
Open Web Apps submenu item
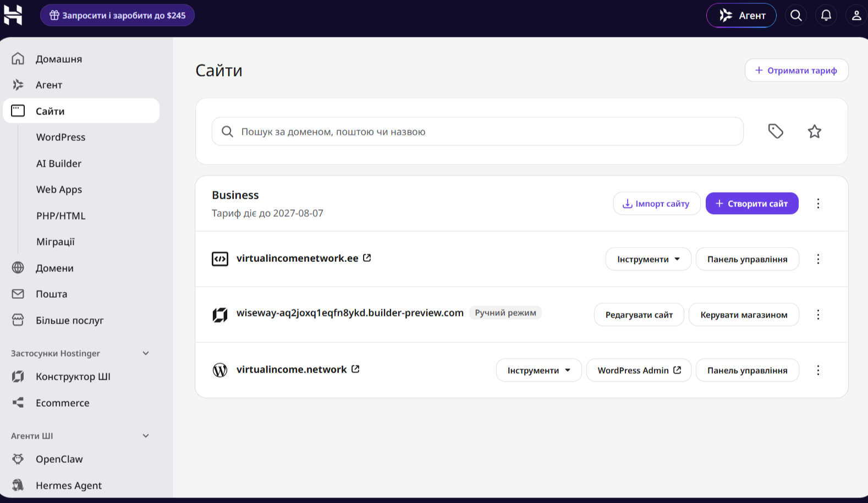click(x=59, y=189)
